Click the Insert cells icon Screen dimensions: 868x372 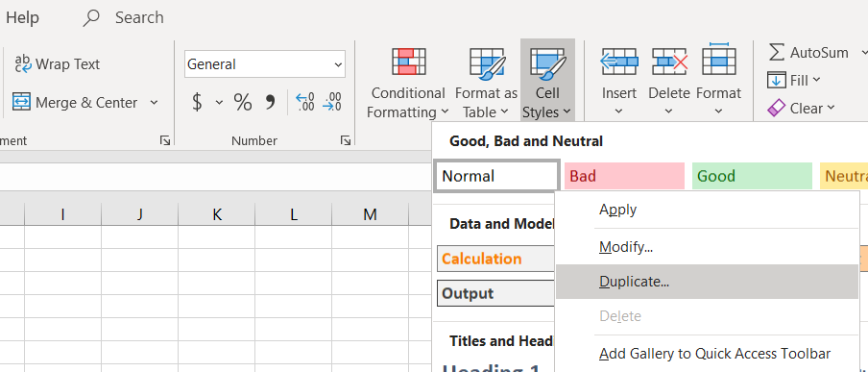(619, 61)
